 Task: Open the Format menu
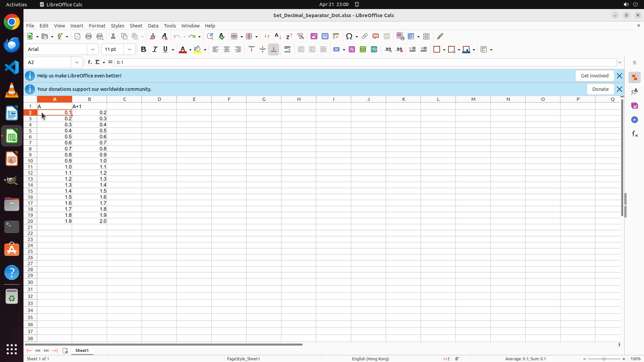[97, 26]
